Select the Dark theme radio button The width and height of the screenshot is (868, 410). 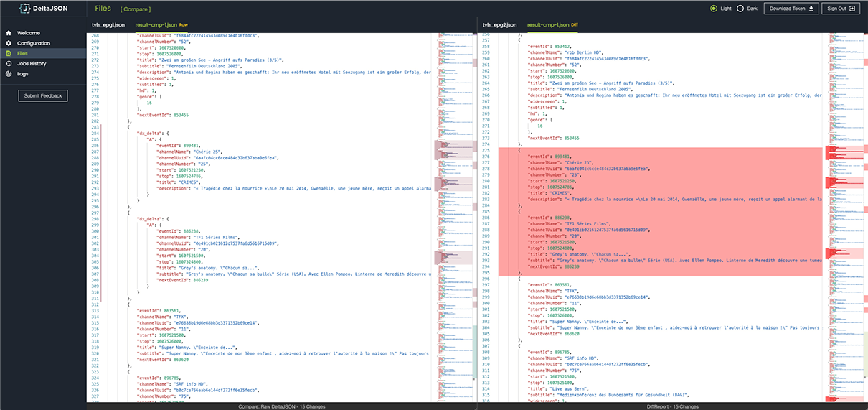[x=740, y=9]
